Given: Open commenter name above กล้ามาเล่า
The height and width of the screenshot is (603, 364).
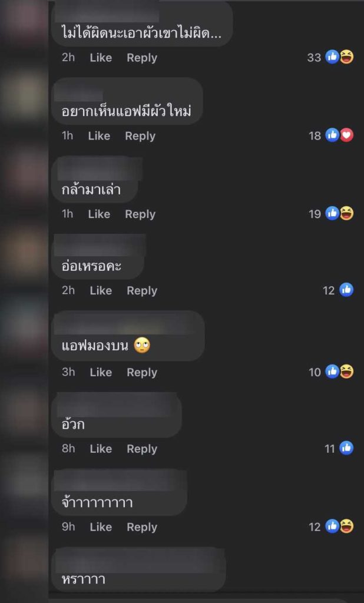Looking at the screenshot, I should [100, 169].
